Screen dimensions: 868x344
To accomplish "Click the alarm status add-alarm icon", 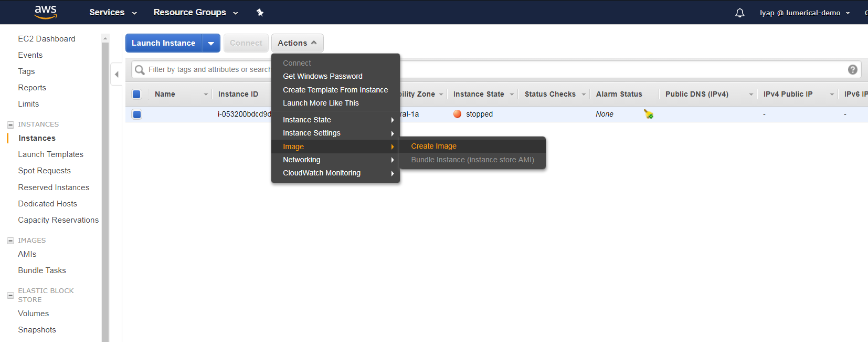I will 649,114.
